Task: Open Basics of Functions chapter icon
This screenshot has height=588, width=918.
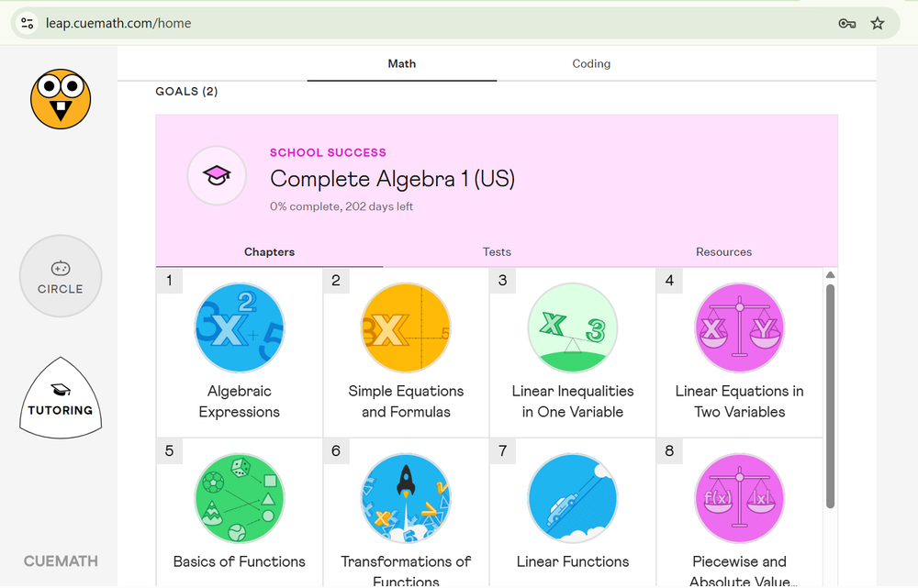Action: (239, 498)
